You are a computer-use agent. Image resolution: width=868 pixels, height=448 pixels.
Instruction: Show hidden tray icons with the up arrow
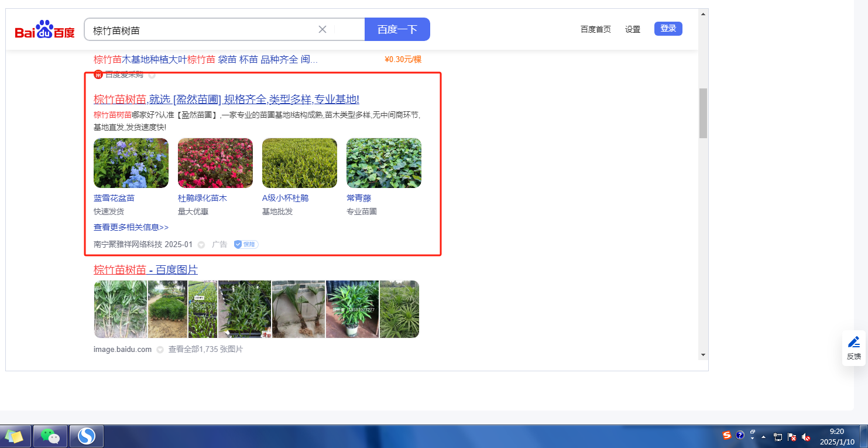point(764,437)
